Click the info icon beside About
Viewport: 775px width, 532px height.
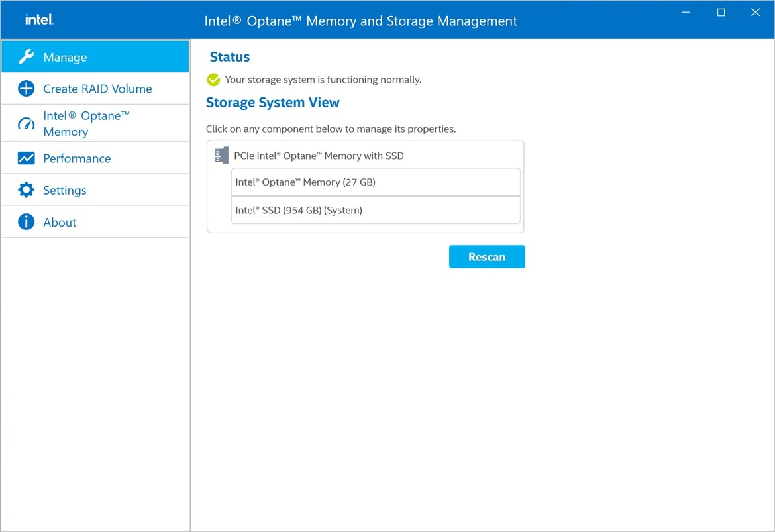click(x=26, y=221)
